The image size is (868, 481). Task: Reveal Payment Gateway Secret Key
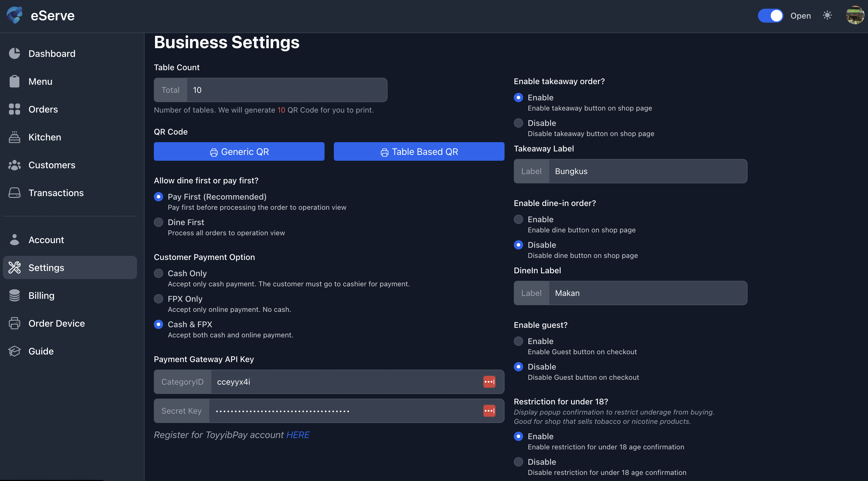coord(489,411)
